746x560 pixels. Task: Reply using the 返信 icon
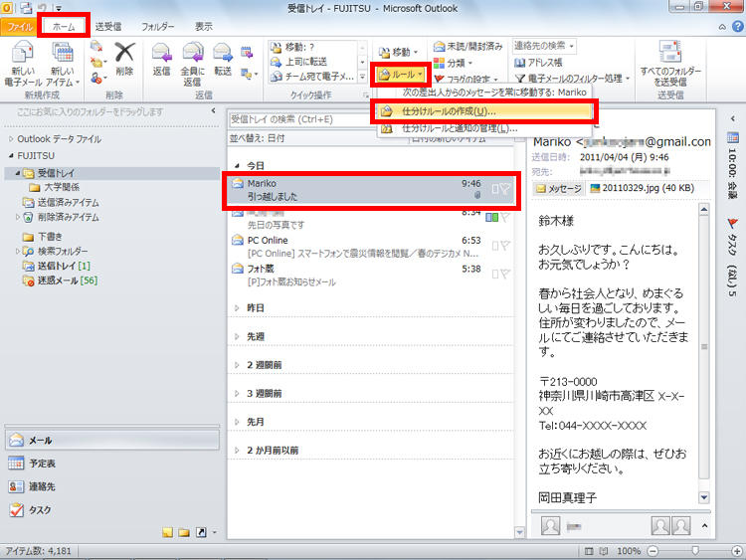(161, 59)
